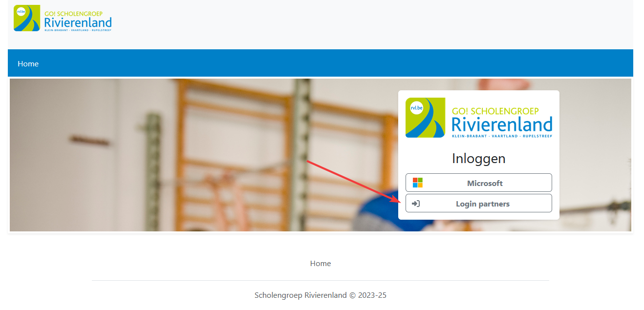644x310 pixels.
Task: Click the Rivierenland wordmark in the login card
Action: pyautogui.click(x=502, y=124)
